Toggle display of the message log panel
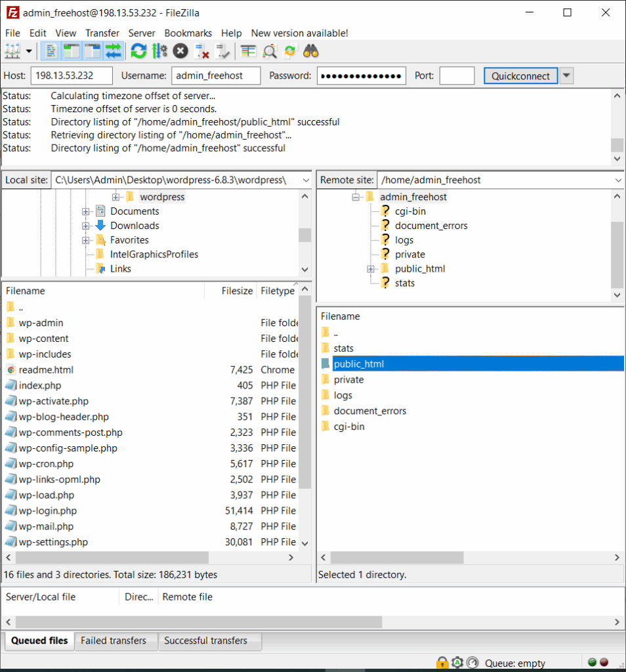This screenshot has height=672, width=626. tap(51, 51)
